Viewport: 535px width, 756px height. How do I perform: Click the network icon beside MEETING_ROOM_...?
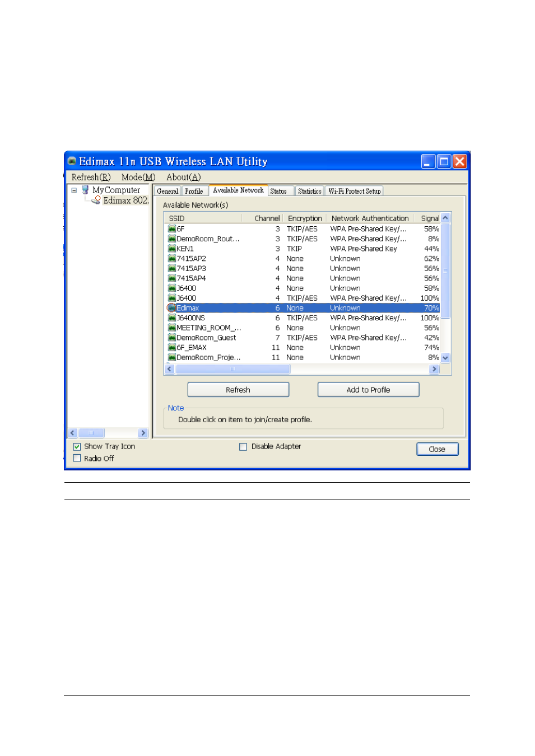pyautogui.click(x=172, y=328)
